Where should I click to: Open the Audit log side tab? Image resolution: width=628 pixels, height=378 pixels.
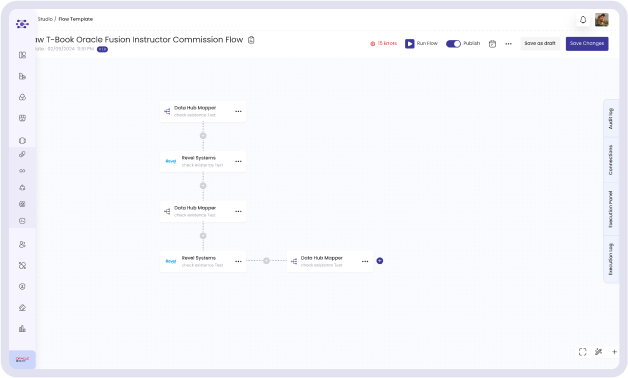click(x=611, y=119)
